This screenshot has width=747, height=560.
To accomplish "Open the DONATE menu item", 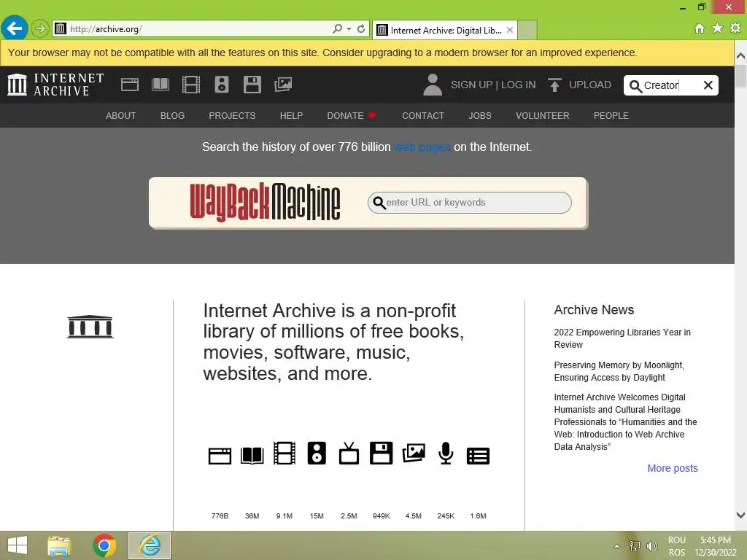I will click(x=351, y=116).
